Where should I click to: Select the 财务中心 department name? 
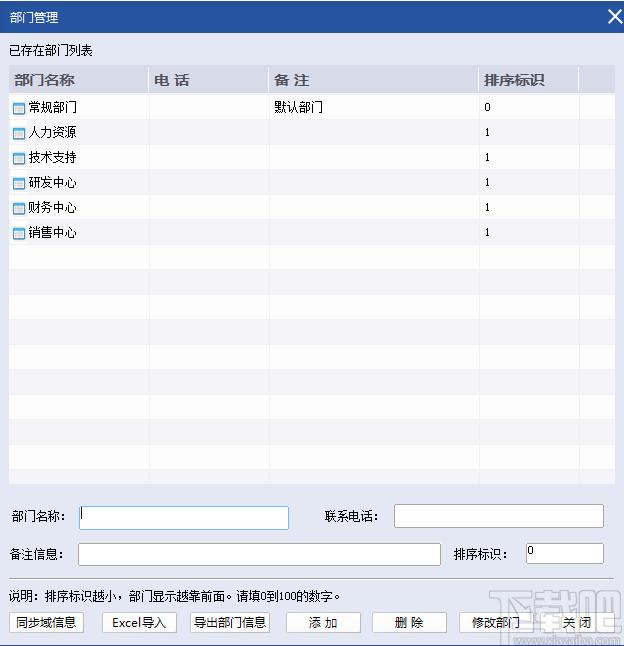[x=52, y=208]
